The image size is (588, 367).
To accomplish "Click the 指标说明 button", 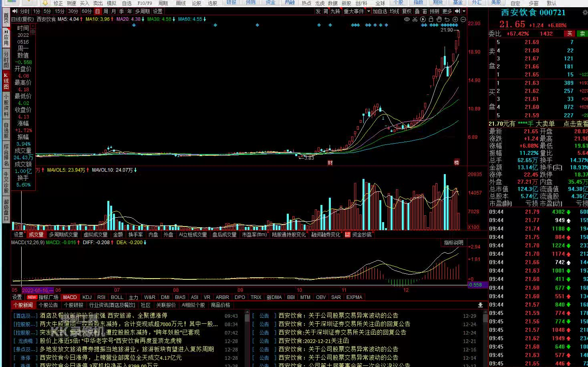I will (x=453, y=243).
